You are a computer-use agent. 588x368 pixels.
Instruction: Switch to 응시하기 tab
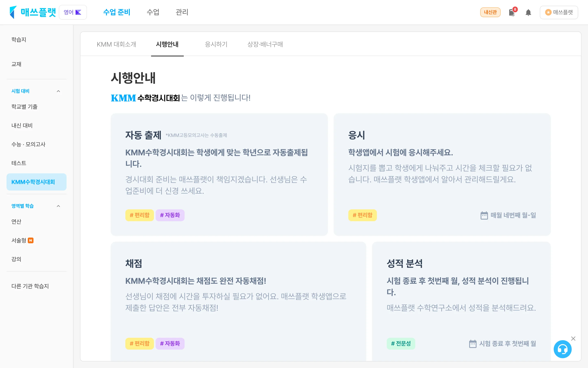[216, 44]
